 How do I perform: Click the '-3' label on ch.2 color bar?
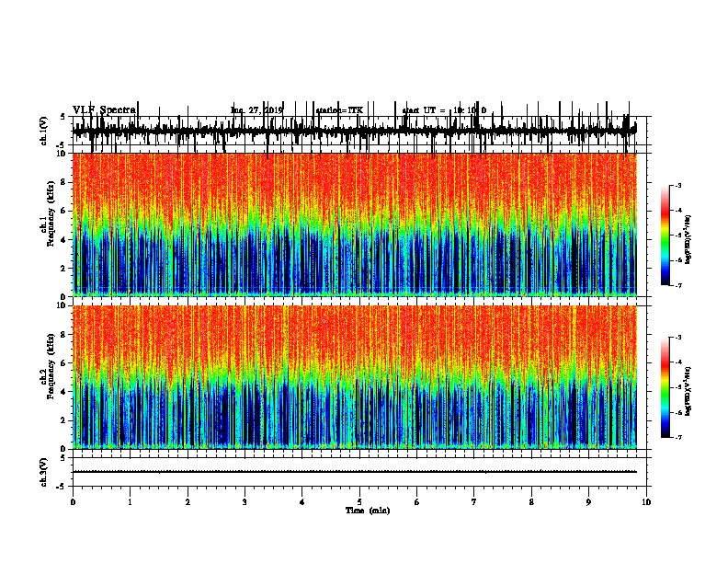pos(678,338)
